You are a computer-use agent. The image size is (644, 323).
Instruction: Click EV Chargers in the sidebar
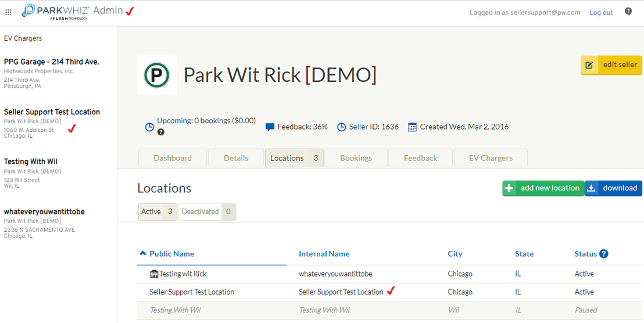pyautogui.click(x=23, y=38)
